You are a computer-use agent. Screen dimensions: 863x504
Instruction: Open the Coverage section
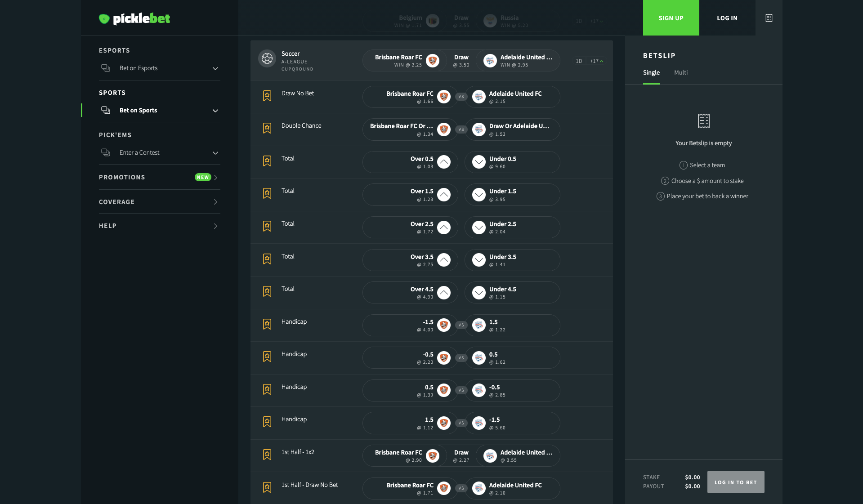(x=159, y=202)
